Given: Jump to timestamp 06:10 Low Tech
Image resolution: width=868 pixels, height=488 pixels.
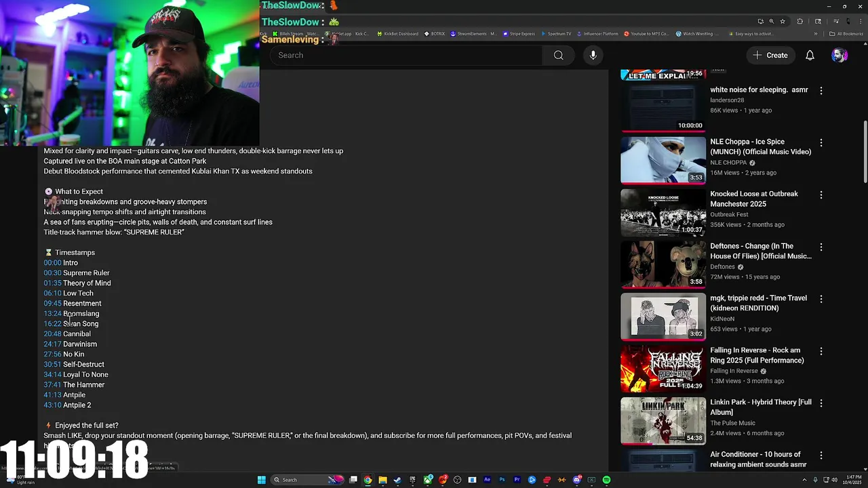Looking at the screenshot, I should (x=52, y=293).
